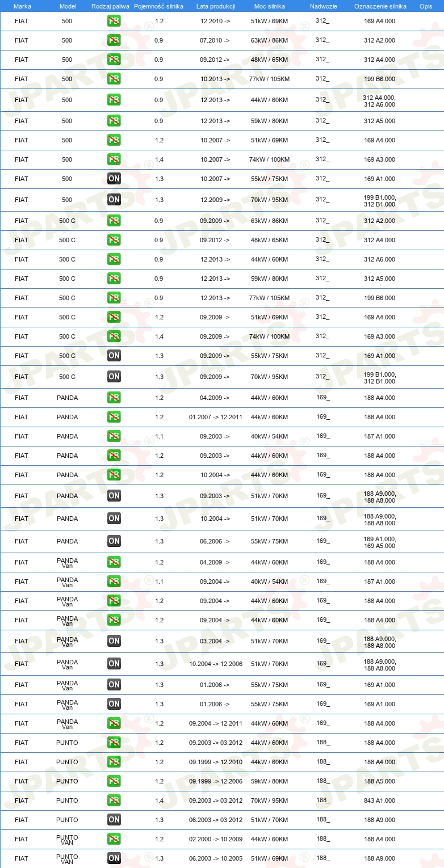This screenshot has height=868, width=444.
Task: Click the Opis column header
Action: point(425,6)
